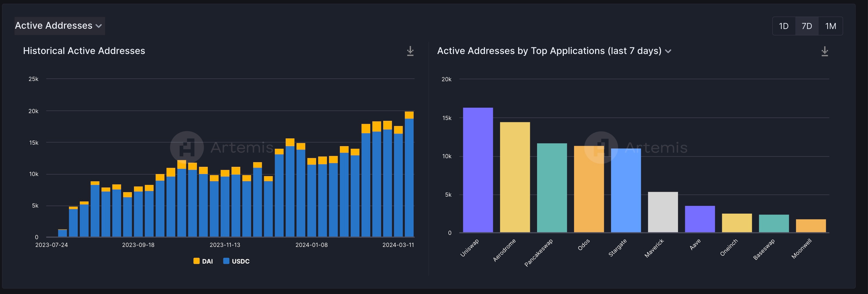868x294 pixels.
Task: Click the Baseswap axis label
Action: (x=764, y=249)
